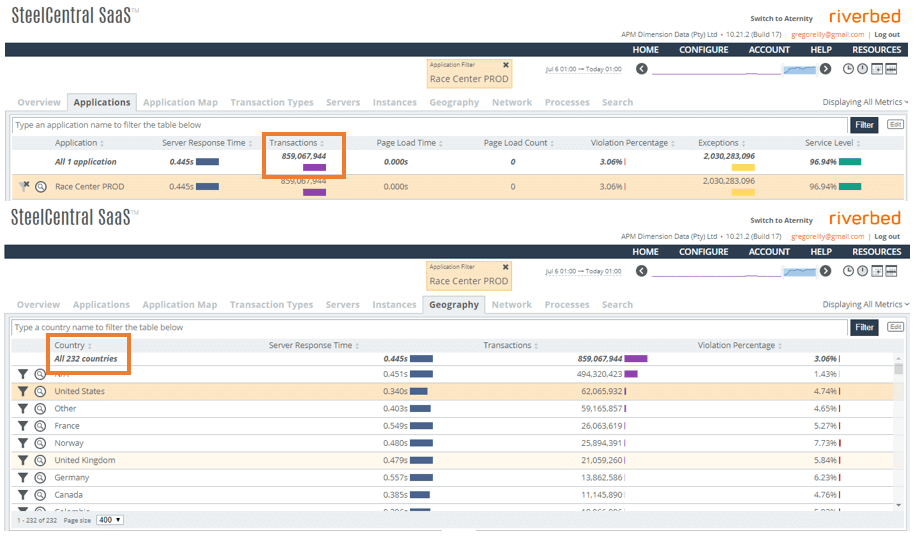The width and height of the screenshot is (915, 538).
Task: Open CONFIGURE menu in upper navigation bar
Action: click(703, 50)
